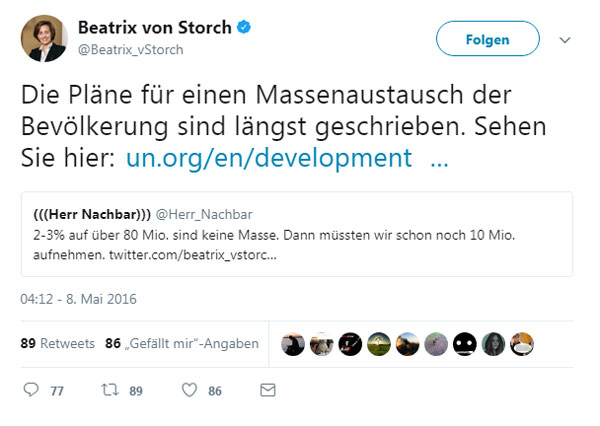Screen dimensions: 600x426
Task: View the 89 Retweets list
Action: [57, 343]
